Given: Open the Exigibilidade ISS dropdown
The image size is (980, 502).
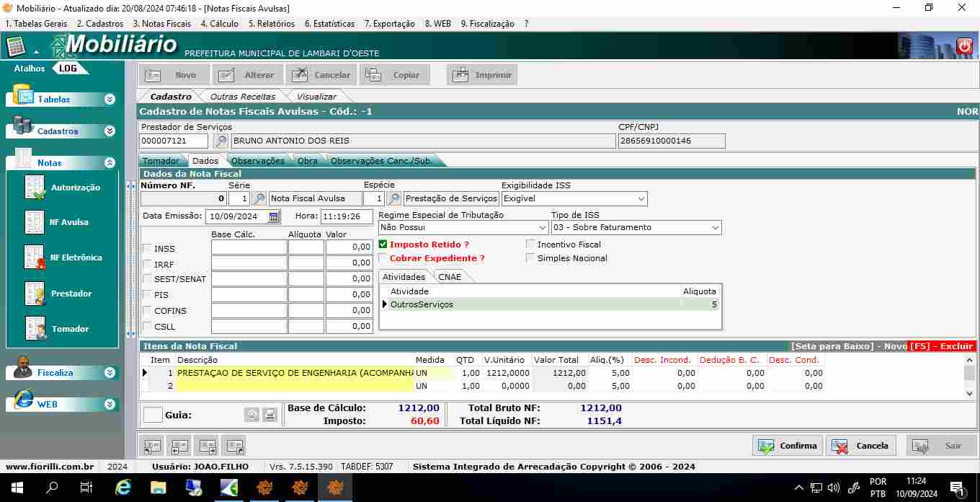Looking at the screenshot, I should tap(641, 198).
